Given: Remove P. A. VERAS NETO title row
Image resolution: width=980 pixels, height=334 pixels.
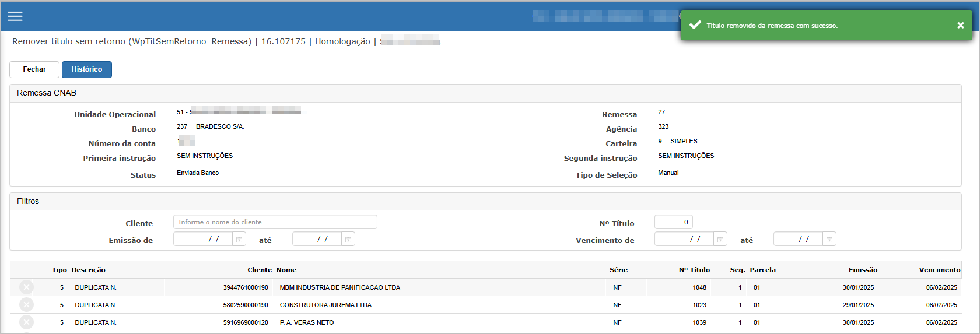Looking at the screenshot, I should (x=26, y=322).
